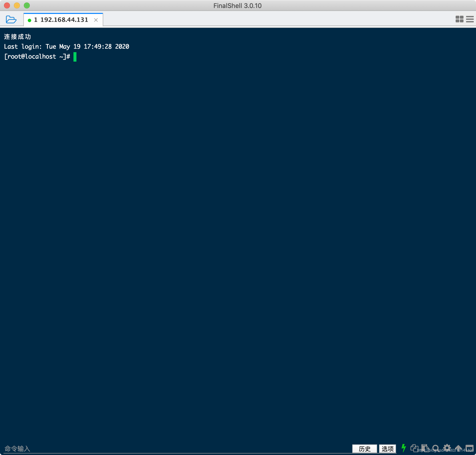Open the 历史 history button
The height and width of the screenshot is (455, 476).
[365, 449]
